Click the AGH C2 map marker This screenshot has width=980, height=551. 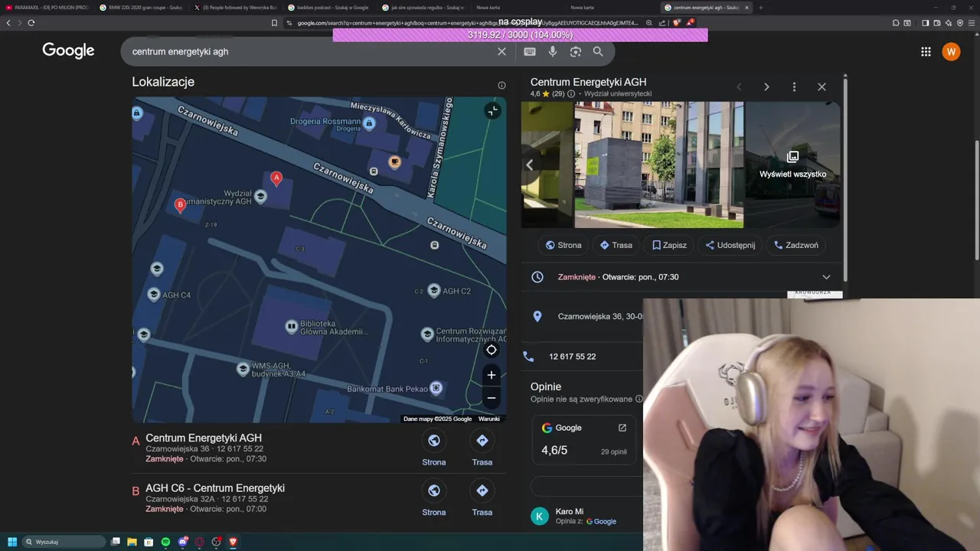click(434, 290)
